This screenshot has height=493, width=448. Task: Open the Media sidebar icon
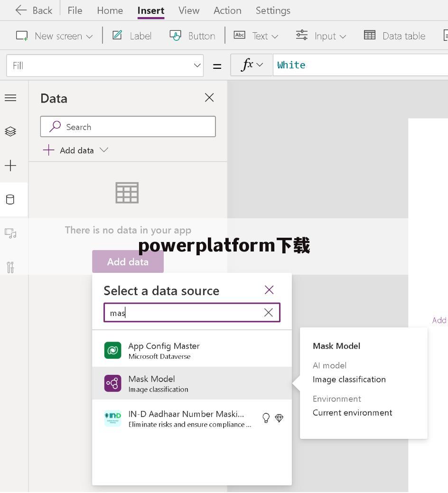10,233
